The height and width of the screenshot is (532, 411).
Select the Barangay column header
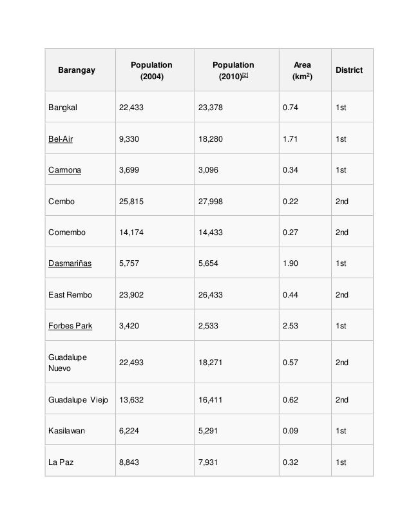(81, 70)
